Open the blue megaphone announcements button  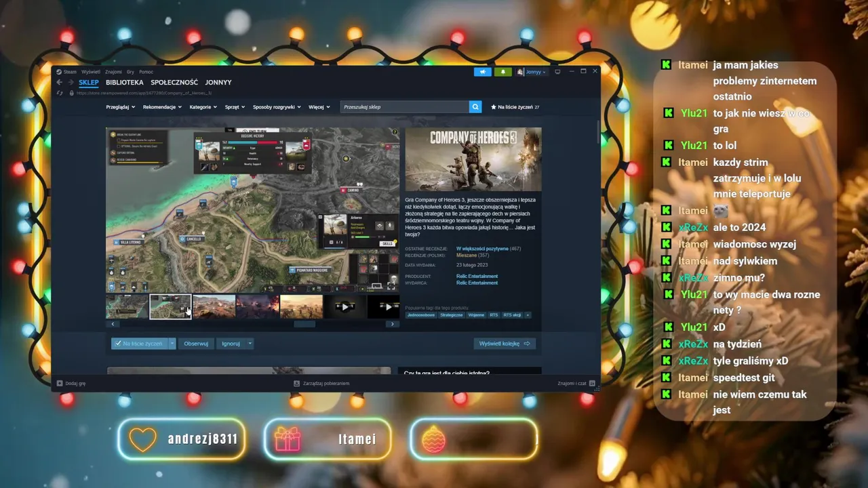[483, 72]
